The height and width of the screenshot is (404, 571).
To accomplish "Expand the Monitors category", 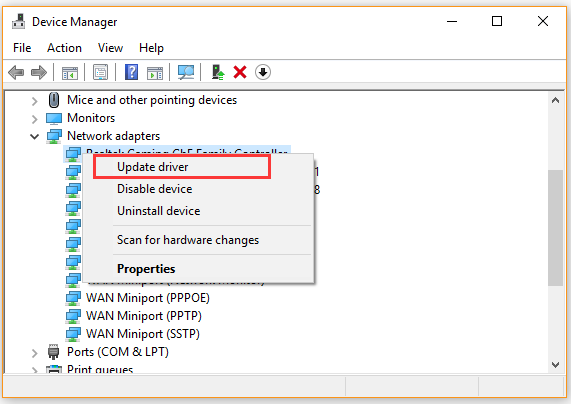I will (34, 119).
